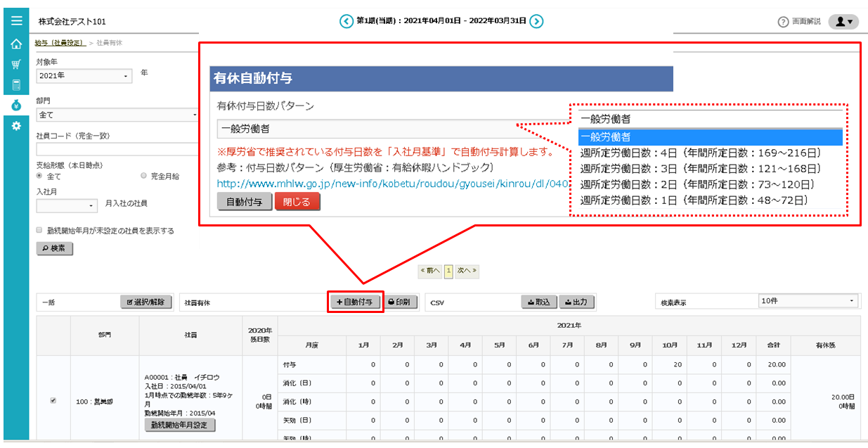Enable 勤続開始年月が未設定の社員を表示する checkbox

[x=39, y=230]
